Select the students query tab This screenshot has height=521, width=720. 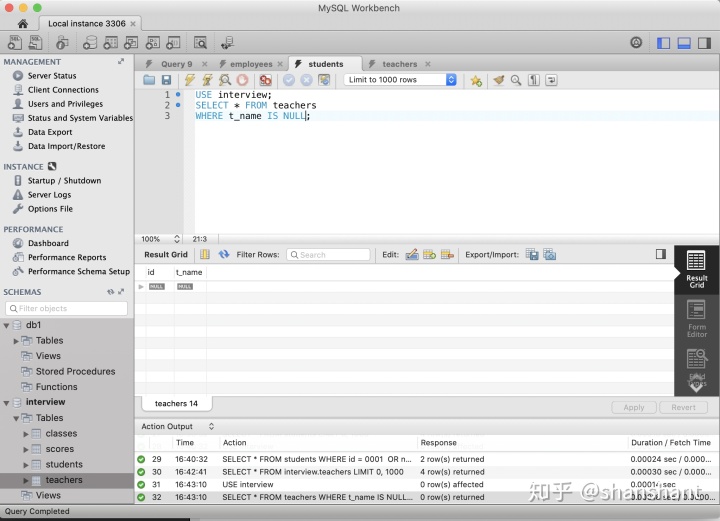pos(325,64)
